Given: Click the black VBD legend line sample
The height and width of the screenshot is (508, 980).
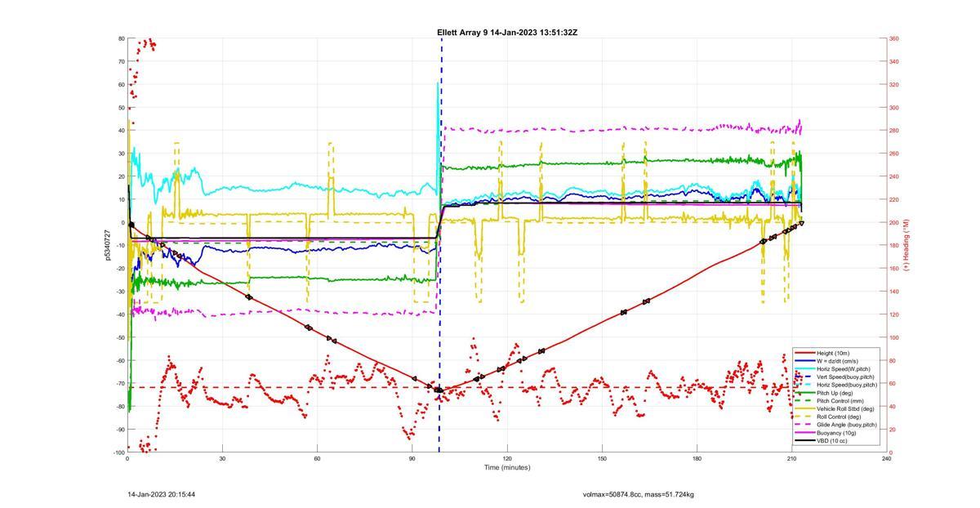Looking at the screenshot, I should (804, 441).
